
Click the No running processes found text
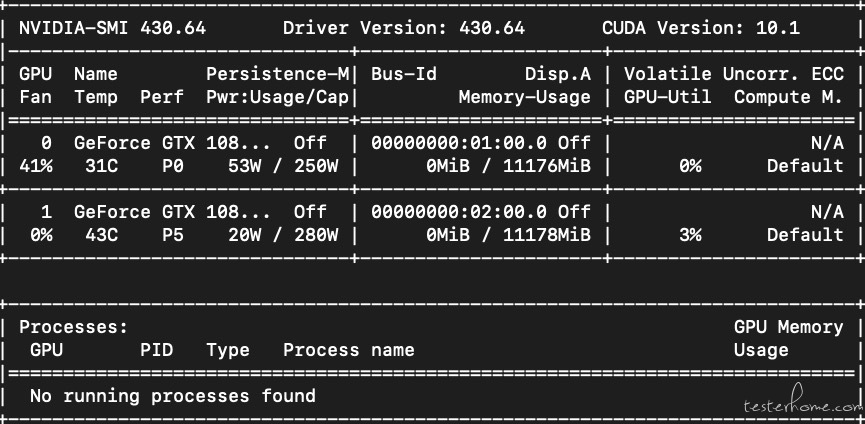(x=172, y=396)
